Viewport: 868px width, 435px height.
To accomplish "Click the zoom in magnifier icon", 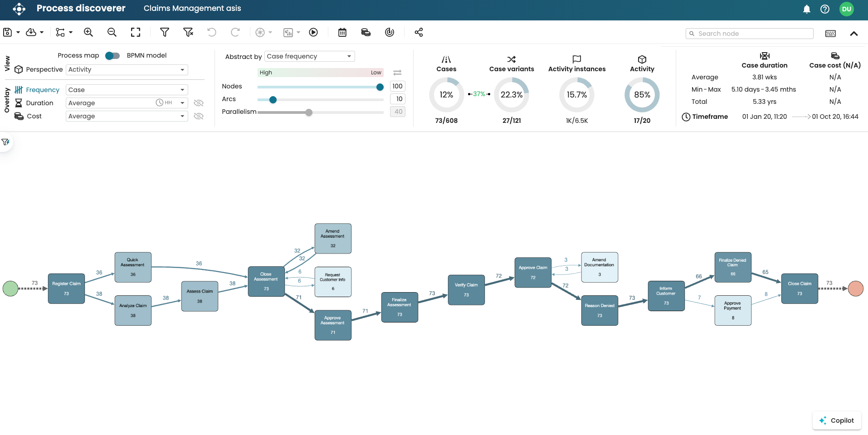I will point(88,32).
